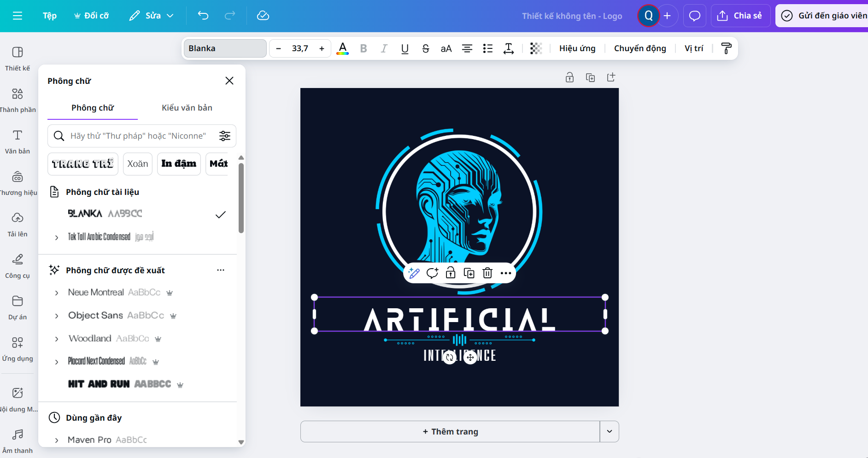Click the Chia sẻ button

click(740, 16)
